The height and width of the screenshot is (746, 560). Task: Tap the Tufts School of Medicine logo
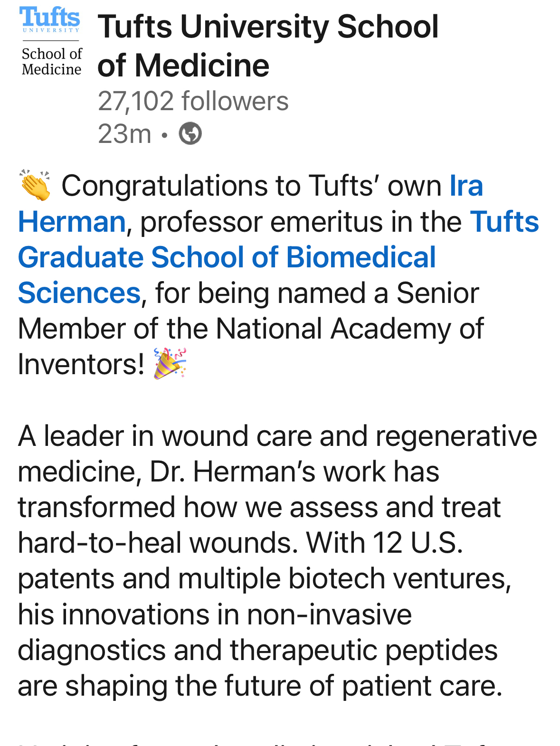click(51, 42)
